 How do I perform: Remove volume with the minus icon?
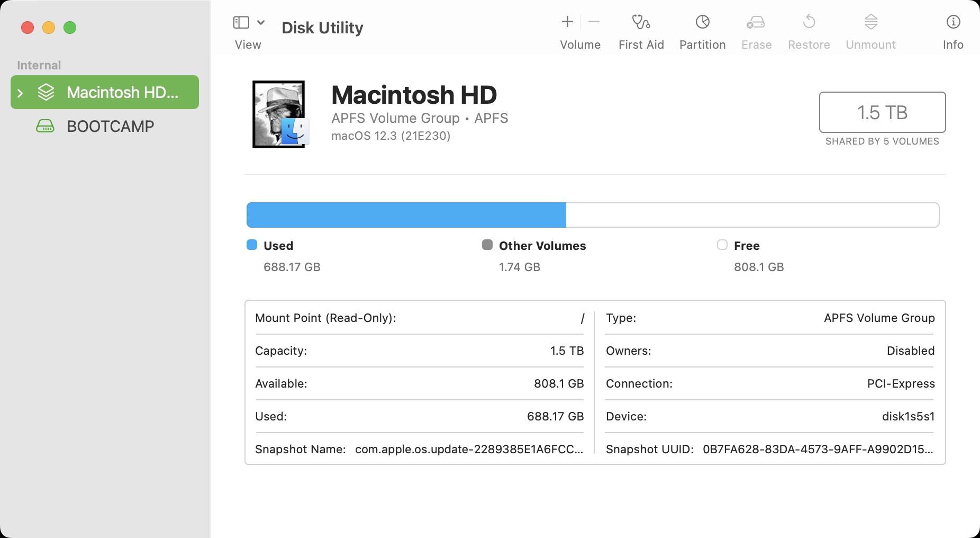click(594, 22)
